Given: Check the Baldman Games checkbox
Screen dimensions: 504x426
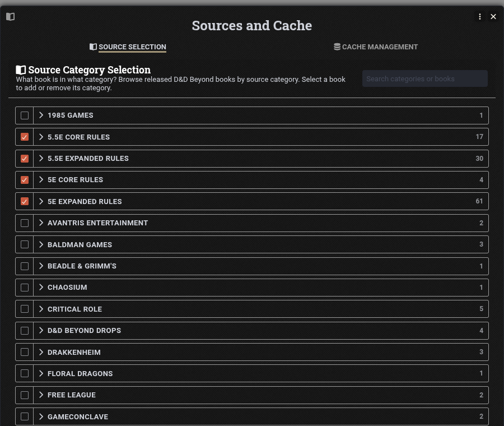Looking at the screenshot, I should (25, 244).
